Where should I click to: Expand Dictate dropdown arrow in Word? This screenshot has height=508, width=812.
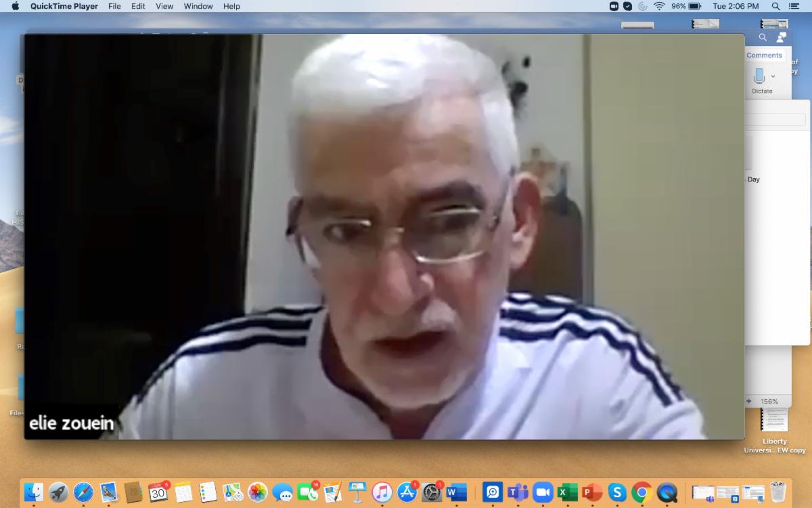pyautogui.click(x=773, y=77)
